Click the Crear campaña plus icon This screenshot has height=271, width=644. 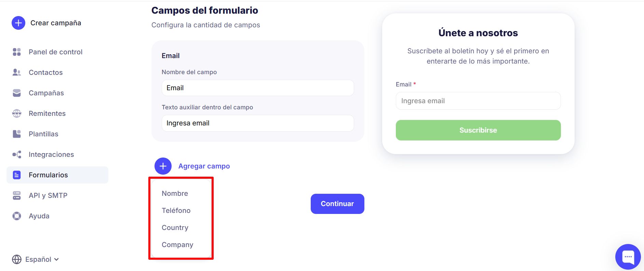point(18,23)
